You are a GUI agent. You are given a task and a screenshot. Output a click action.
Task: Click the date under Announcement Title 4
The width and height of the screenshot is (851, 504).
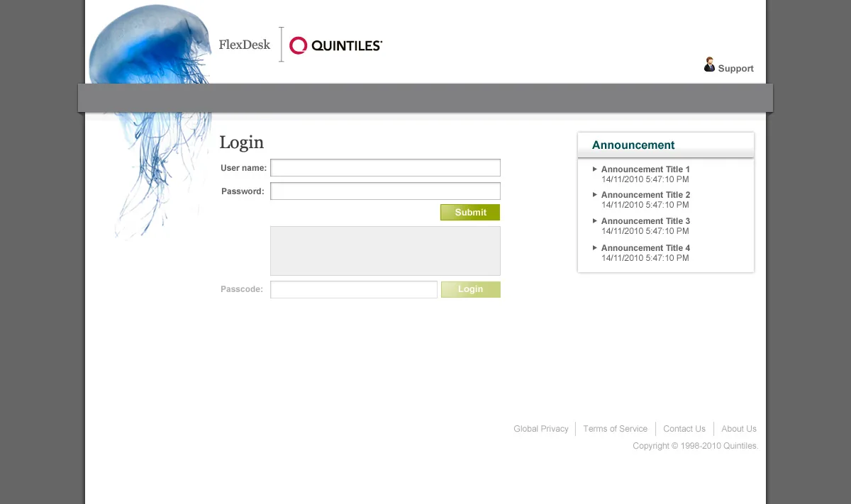tap(645, 258)
